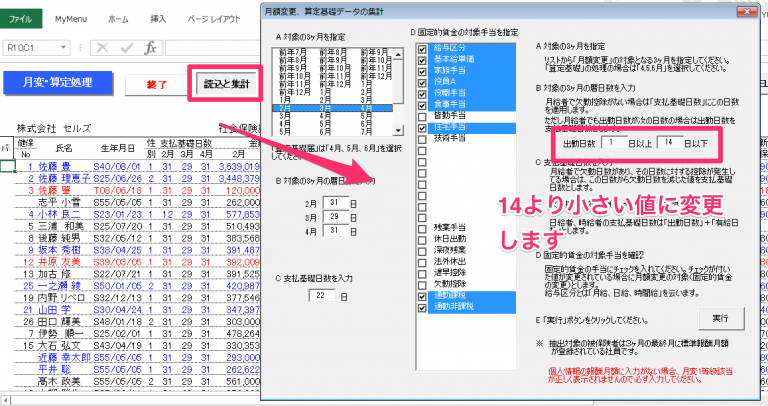
Task: Select employee name 坂本 秀樹
Action: pyautogui.click(x=59, y=250)
